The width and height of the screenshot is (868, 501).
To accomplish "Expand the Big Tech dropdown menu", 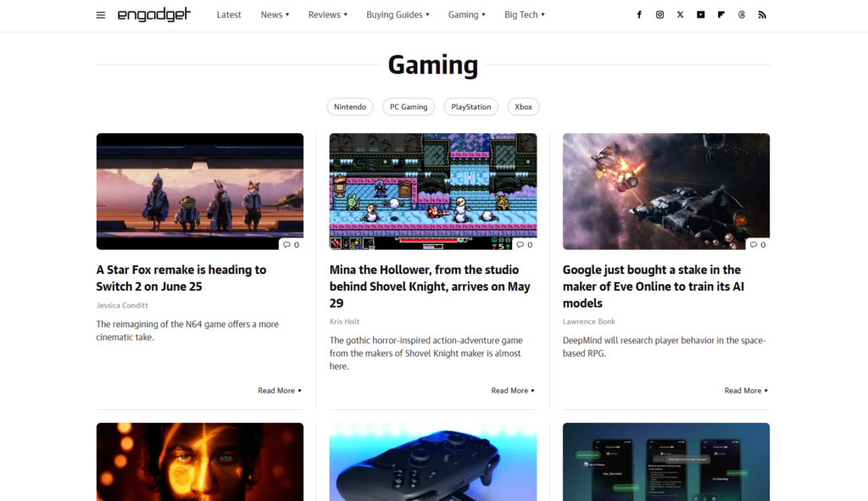I will coord(524,15).
